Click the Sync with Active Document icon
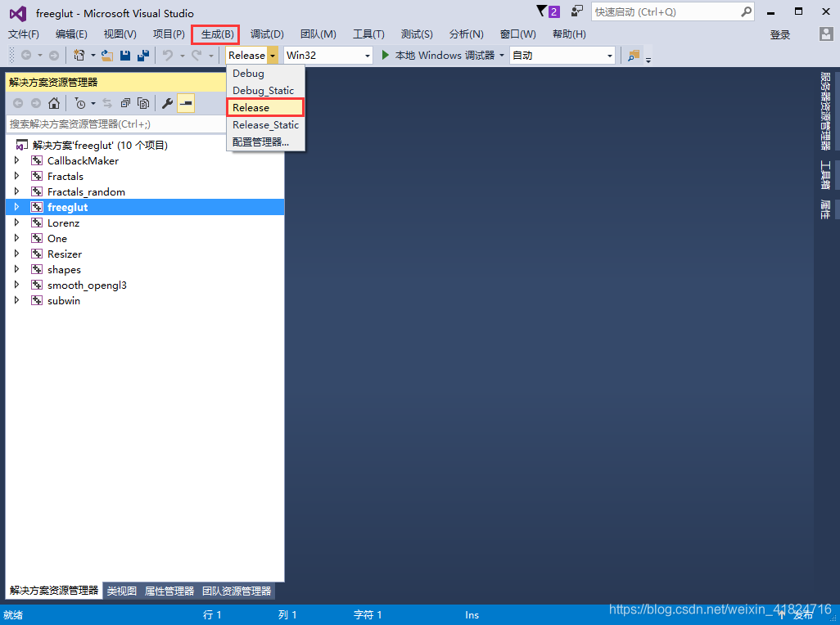Viewport: 840px width, 625px height. click(x=107, y=103)
